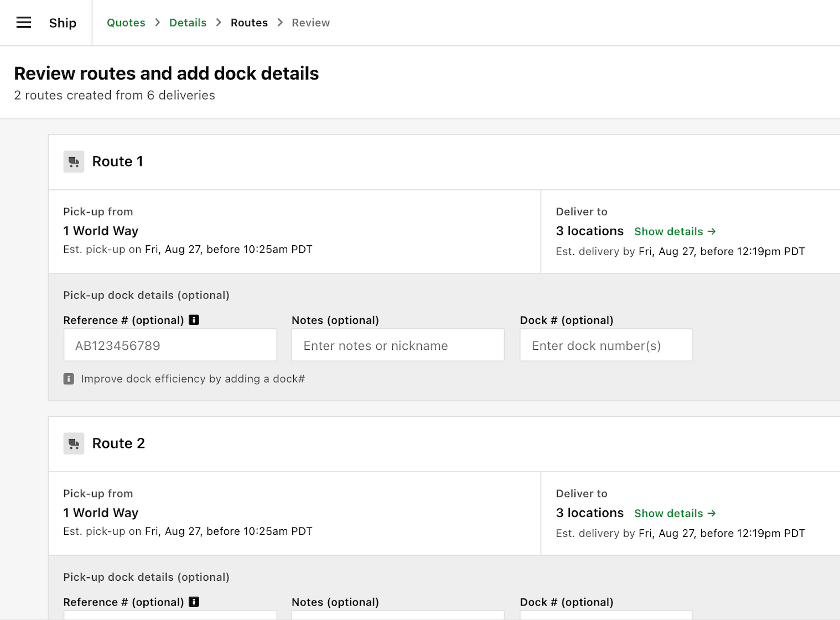Click 'Improve dock efficiency by adding a dock#' tip
Screen dimensions: 840x620
click(x=193, y=379)
